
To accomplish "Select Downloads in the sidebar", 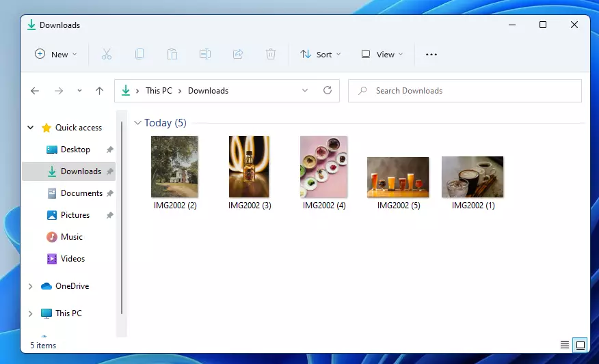I will (69, 171).
